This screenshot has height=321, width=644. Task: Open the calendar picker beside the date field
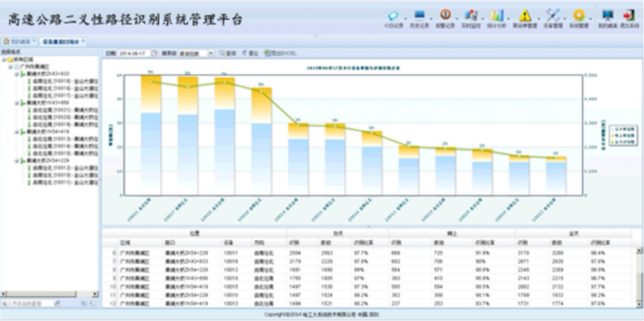tap(154, 53)
